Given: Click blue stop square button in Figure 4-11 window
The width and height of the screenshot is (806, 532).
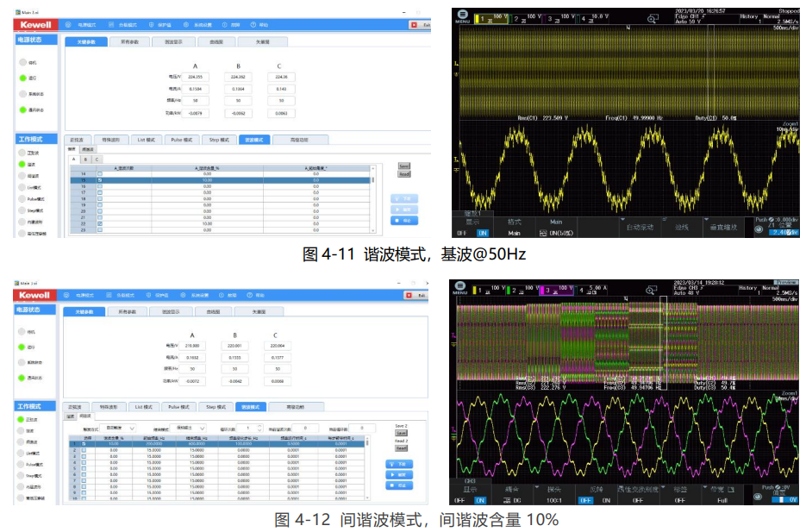Looking at the screenshot, I should 404,221.
